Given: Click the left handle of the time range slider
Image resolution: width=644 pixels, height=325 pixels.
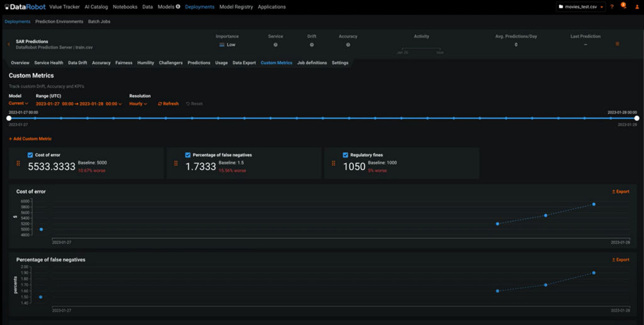Looking at the screenshot, I should click(9, 118).
